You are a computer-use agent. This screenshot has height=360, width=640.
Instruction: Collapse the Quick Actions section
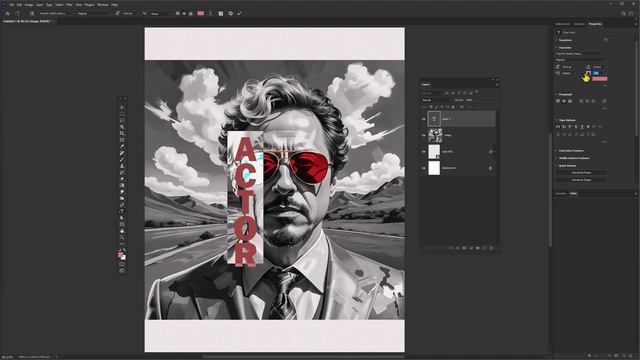pyautogui.click(x=556, y=166)
